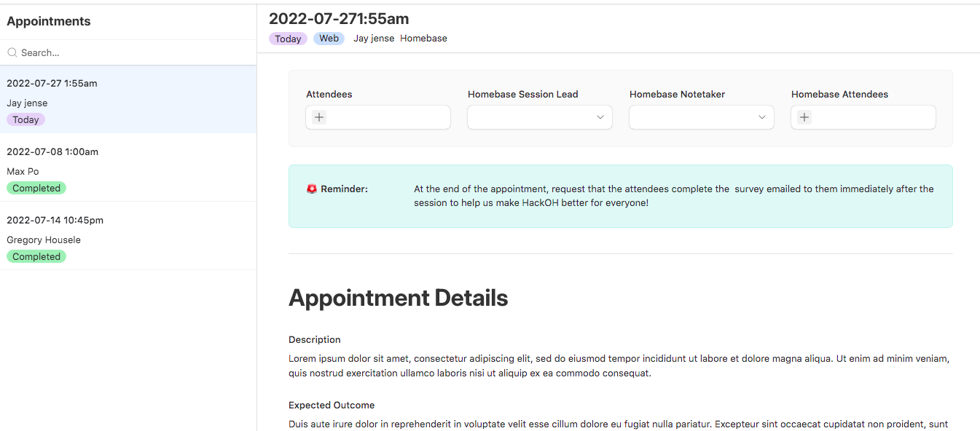Click the red Reminder alarm icon

click(312, 189)
